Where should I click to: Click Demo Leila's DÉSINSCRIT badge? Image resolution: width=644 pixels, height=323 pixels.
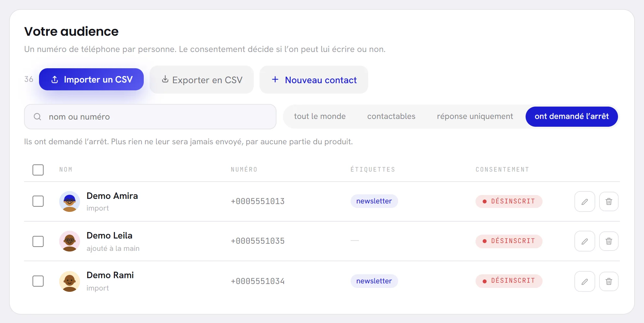pos(509,241)
